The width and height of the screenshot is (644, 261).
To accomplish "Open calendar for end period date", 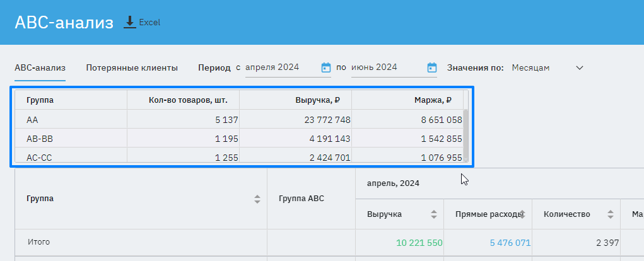I will (x=432, y=67).
